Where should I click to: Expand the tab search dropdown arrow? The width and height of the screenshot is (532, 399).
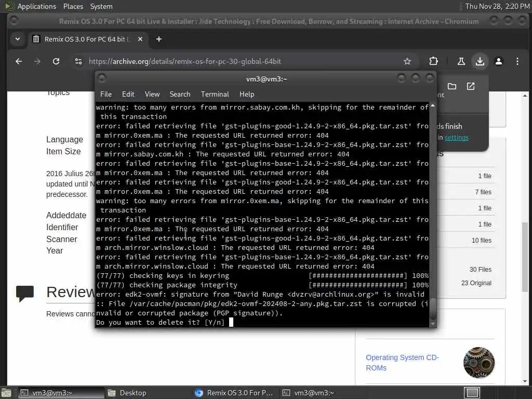point(18,39)
